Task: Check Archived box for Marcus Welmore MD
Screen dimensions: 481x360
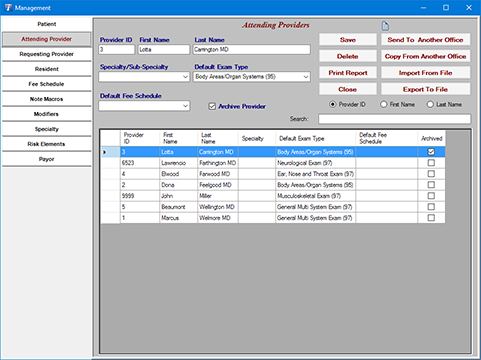Action: [431, 218]
